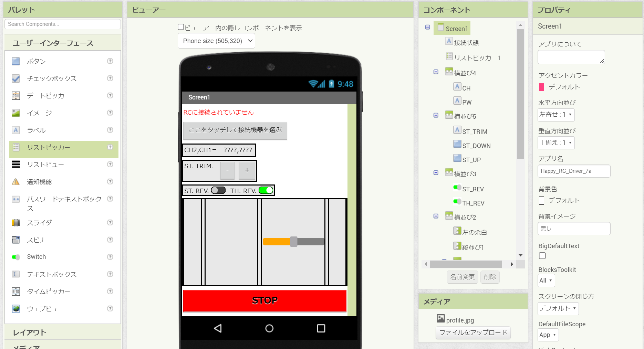Click component tree scroll down arrow
Viewport: 644px width, 349px height.
click(x=520, y=255)
